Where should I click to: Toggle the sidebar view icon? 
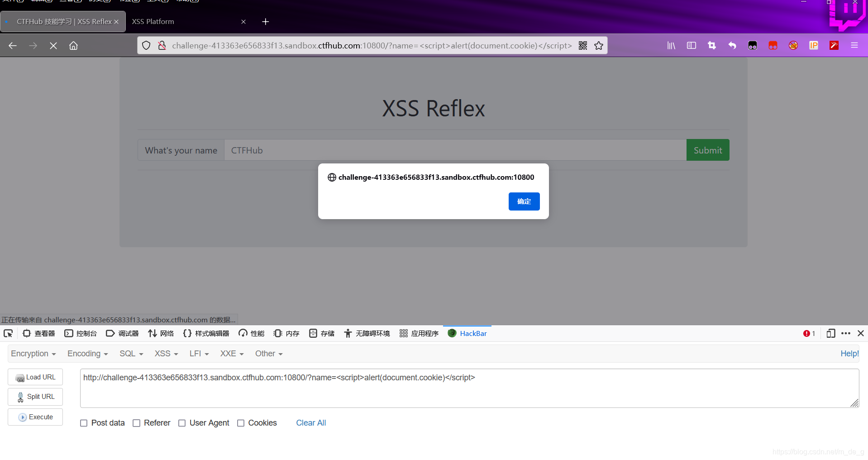[x=692, y=46]
